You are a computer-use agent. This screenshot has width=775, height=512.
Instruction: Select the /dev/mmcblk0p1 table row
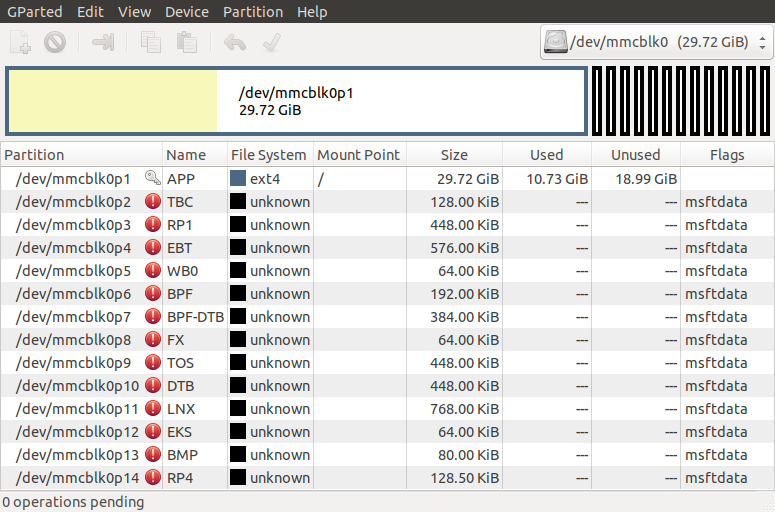pos(387,178)
